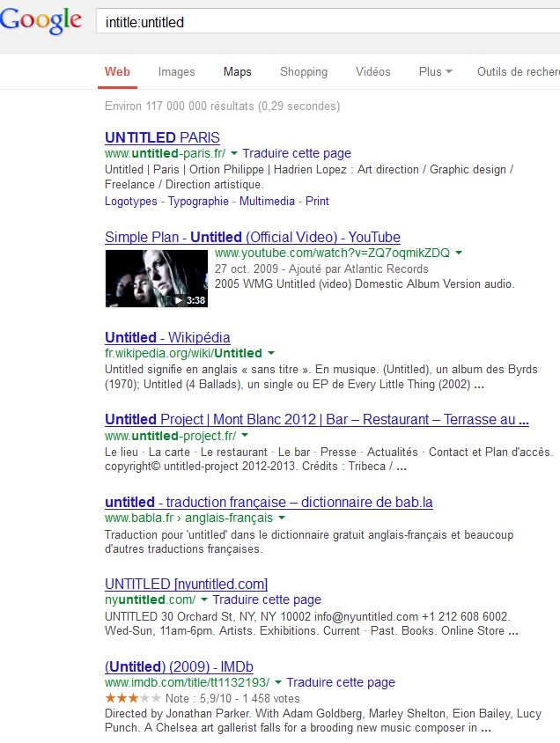Open the Shopping tab
This screenshot has height=743, width=560.
click(x=304, y=72)
